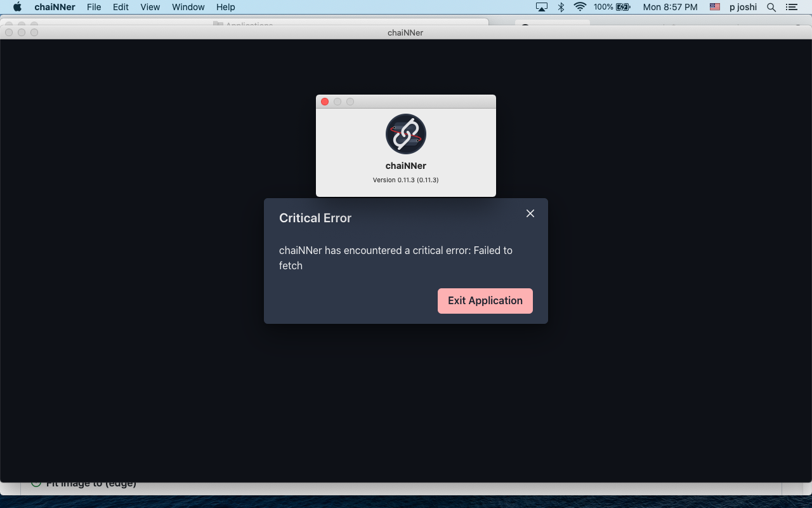
Task: Open the View menu
Action: pos(150,7)
